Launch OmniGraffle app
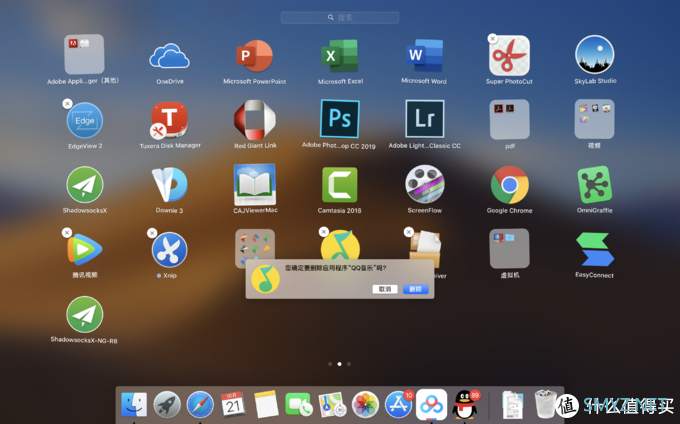The height and width of the screenshot is (424, 680). (595, 185)
